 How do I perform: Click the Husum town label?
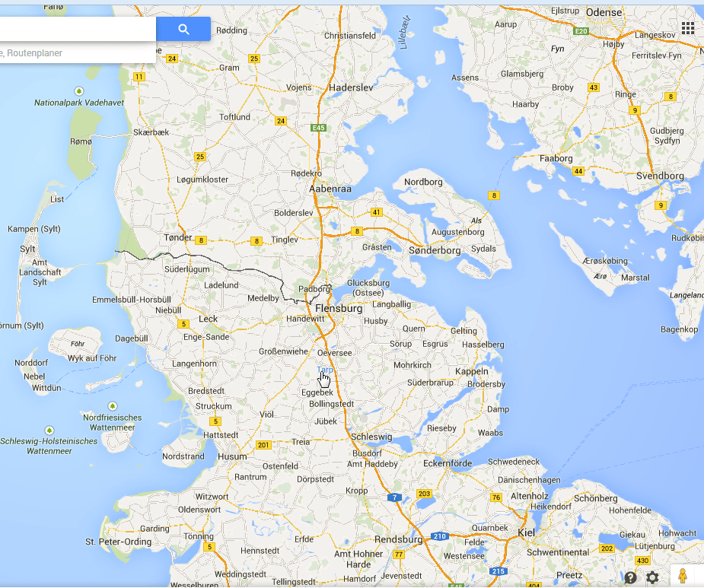click(232, 456)
